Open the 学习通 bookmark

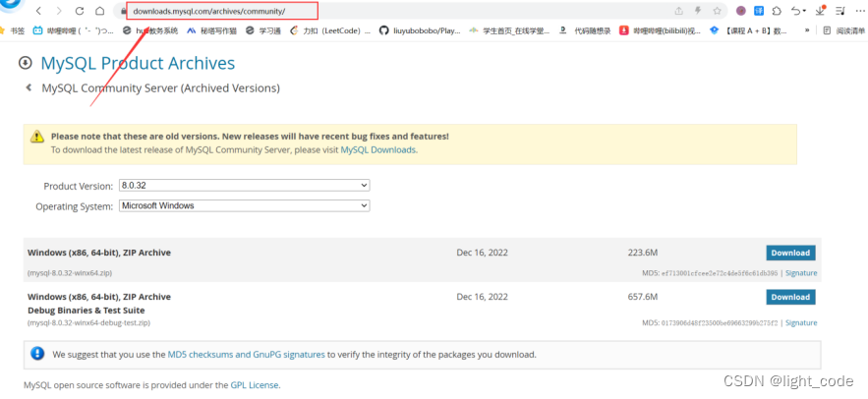pyautogui.click(x=263, y=31)
